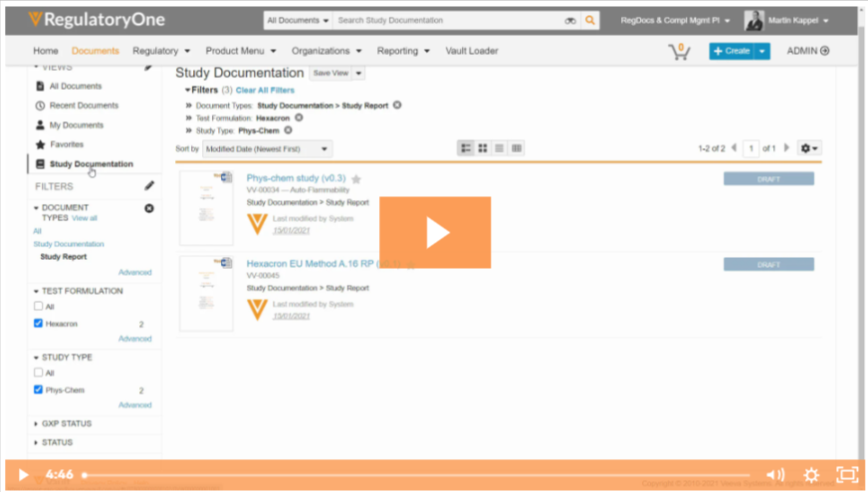Star the Phys-chem study as favorite
The width and height of the screenshot is (868, 492).
356,179
